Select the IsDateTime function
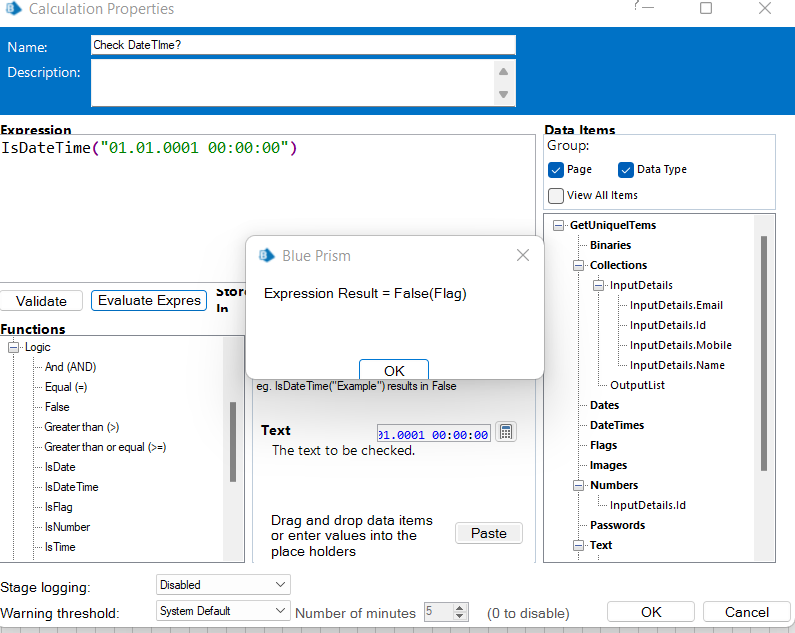The image size is (795, 633). point(71,487)
